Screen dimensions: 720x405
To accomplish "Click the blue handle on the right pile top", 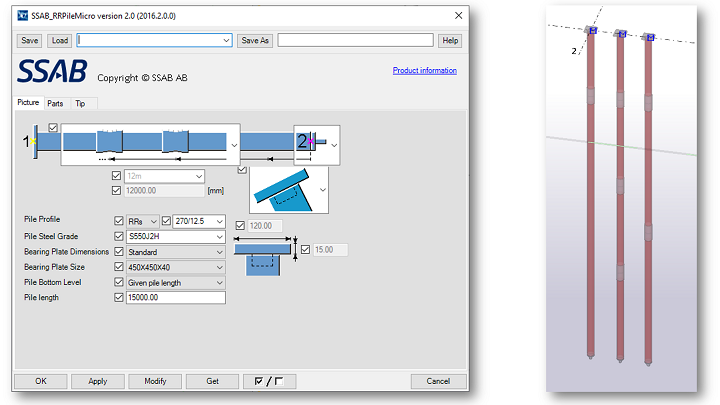I will [650, 38].
